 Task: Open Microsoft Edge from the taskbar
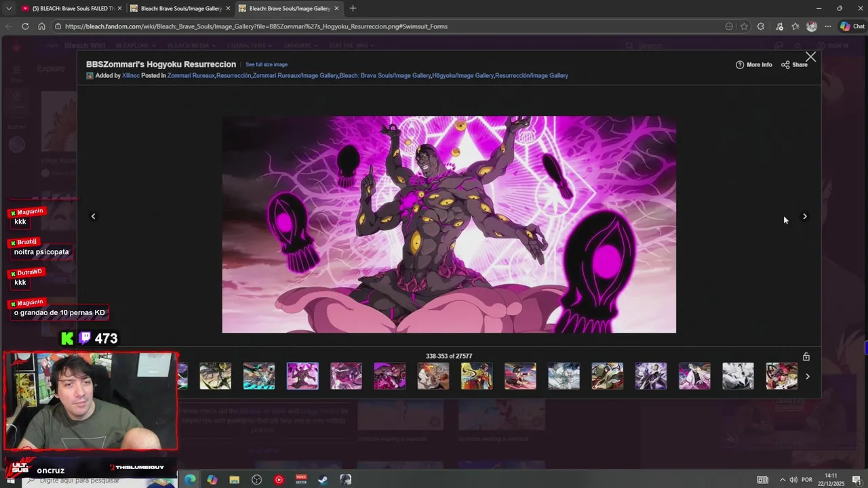click(190, 480)
